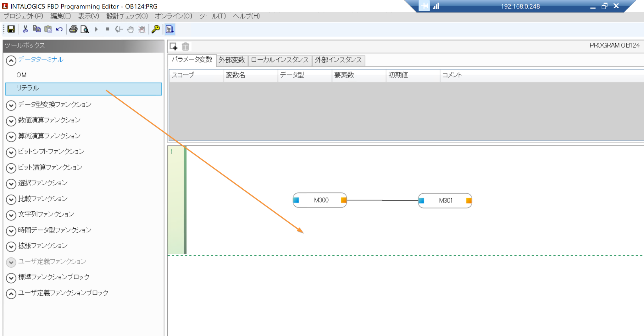Viewport: 644px width, 336px height.
Task: Switch to the ローカルインスタンス tab
Action: click(x=280, y=60)
